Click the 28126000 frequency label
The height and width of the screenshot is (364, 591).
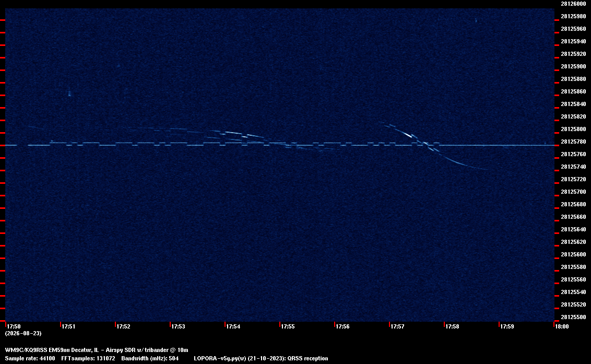(573, 4)
